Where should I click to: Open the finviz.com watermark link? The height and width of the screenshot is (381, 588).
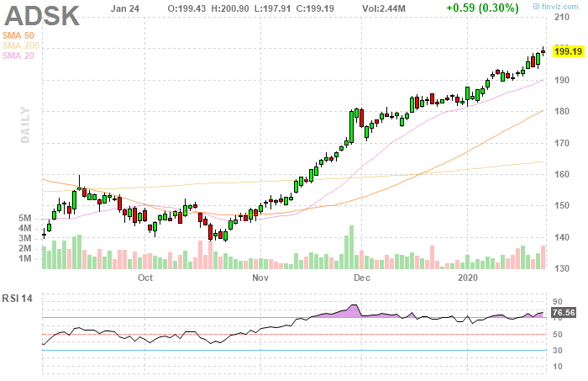click(x=556, y=7)
